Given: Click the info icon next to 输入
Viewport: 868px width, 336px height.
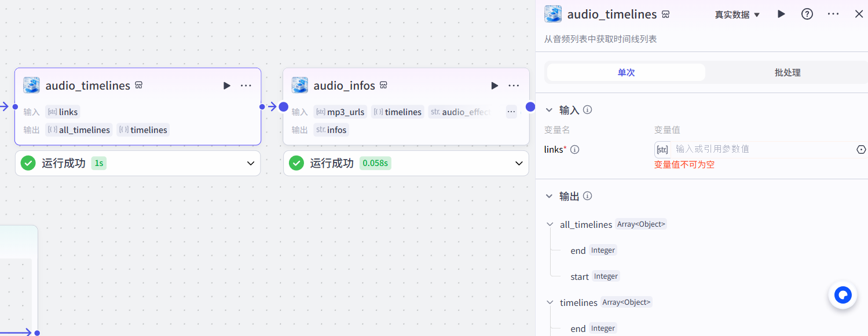Looking at the screenshot, I should coord(587,110).
